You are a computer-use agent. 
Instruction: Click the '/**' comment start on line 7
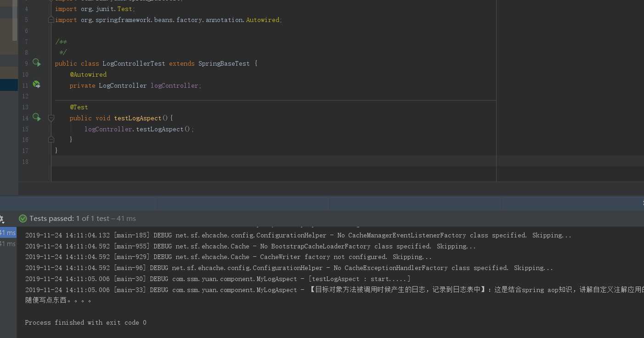[x=61, y=42]
